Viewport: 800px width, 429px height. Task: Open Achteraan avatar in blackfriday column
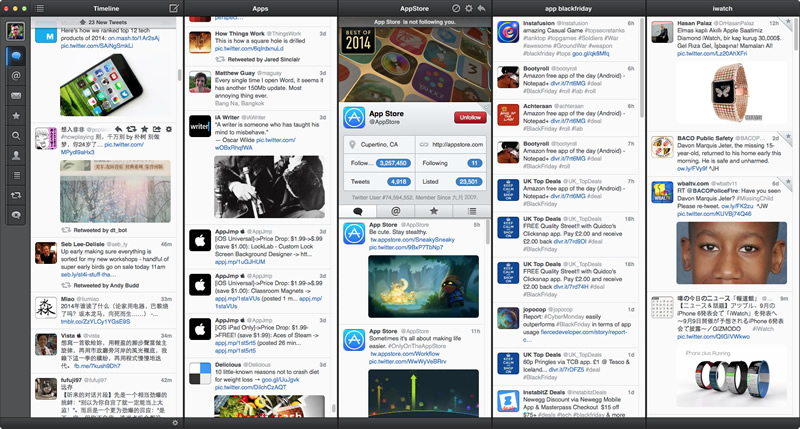coord(508,115)
